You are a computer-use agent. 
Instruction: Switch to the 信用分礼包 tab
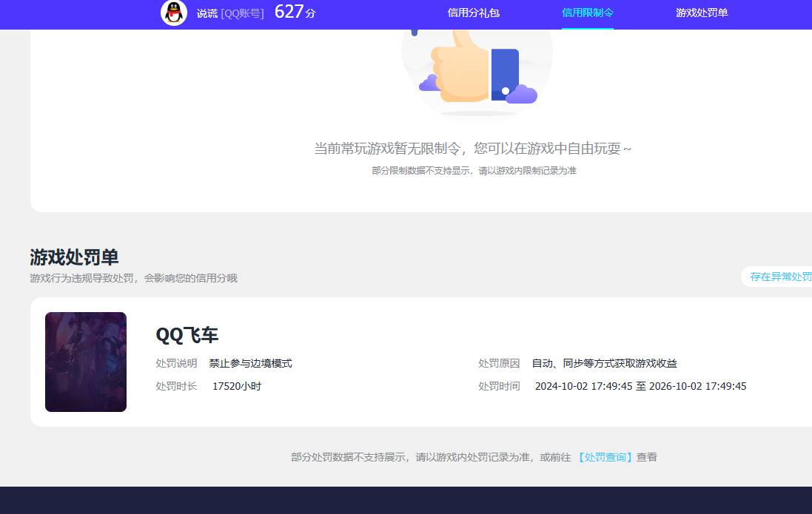474,13
